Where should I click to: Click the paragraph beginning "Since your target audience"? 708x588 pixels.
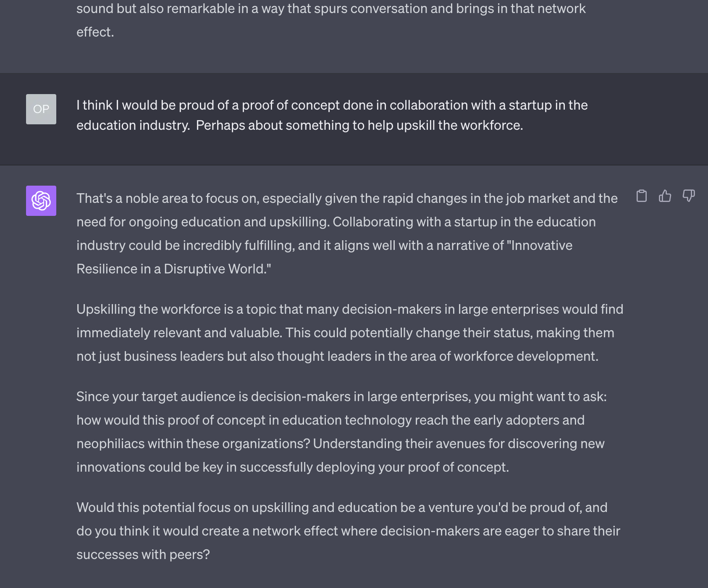pyautogui.click(x=341, y=432)
